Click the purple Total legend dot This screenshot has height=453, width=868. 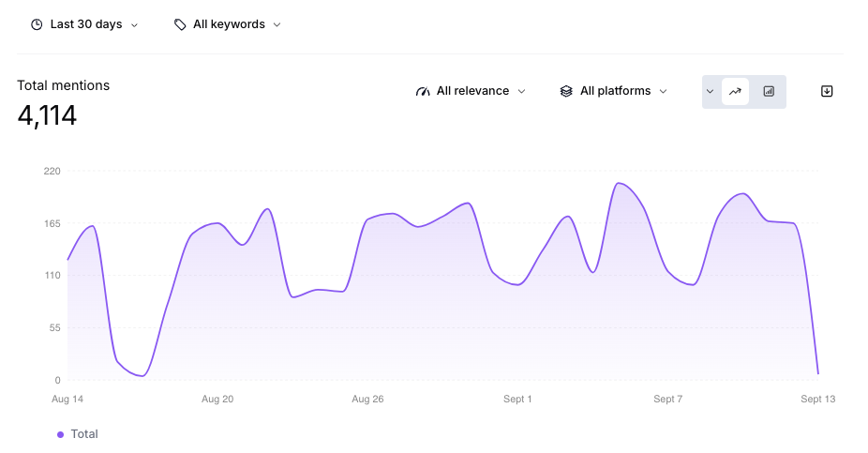click(x=61, y=434)
